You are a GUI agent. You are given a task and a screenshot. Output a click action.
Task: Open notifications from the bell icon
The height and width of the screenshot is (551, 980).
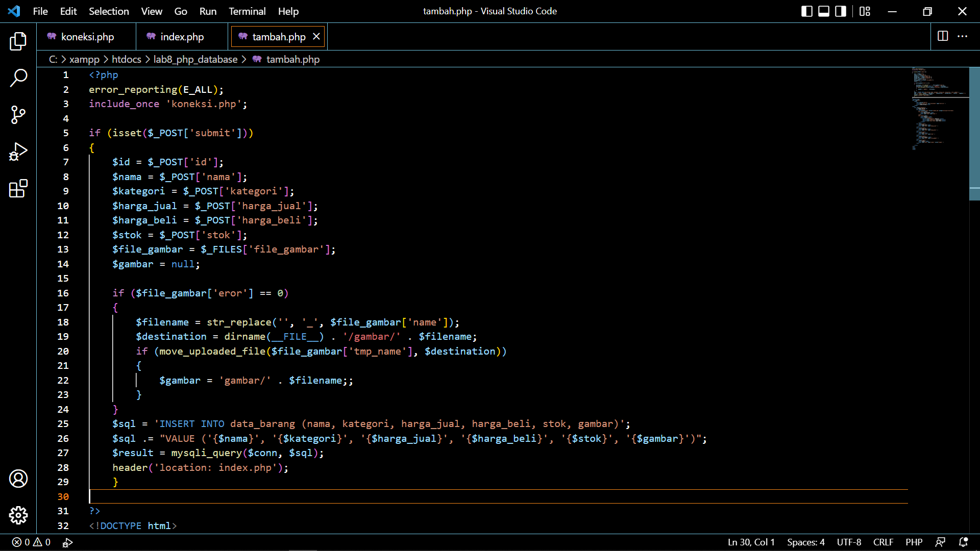pos(964,542)
